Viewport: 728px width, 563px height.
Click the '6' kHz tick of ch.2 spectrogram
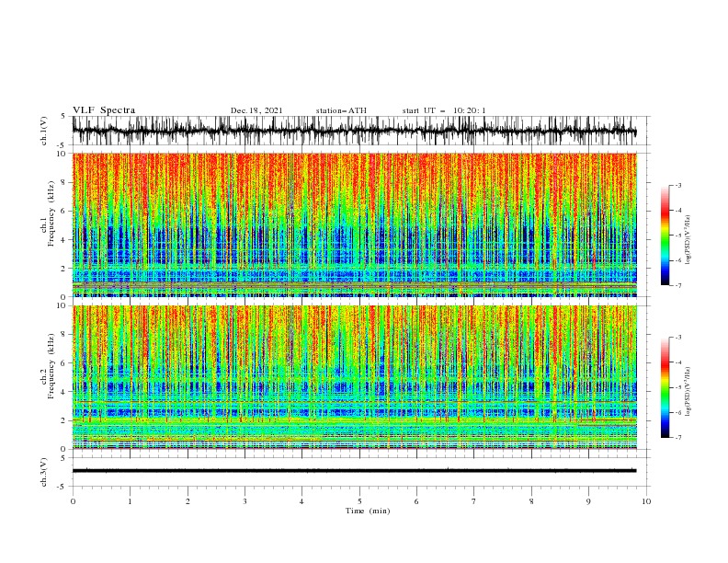pyautogui.click(x=64, y=363)
